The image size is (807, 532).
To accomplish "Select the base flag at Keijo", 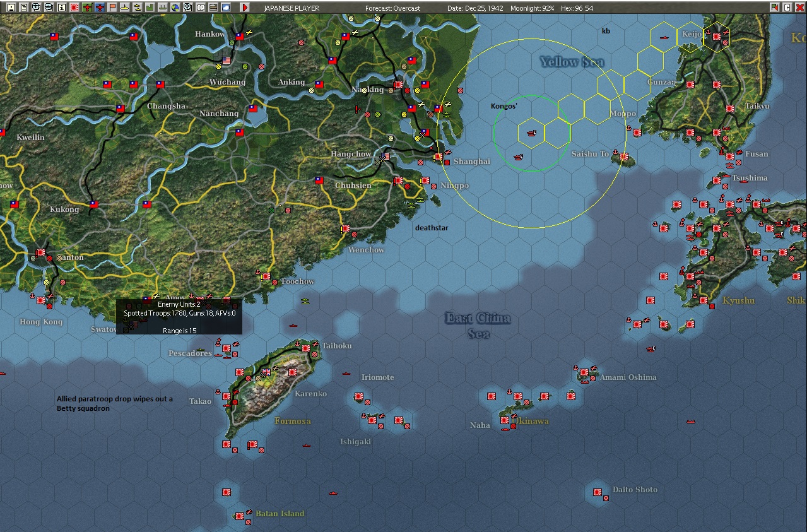I will coord(716,37).
